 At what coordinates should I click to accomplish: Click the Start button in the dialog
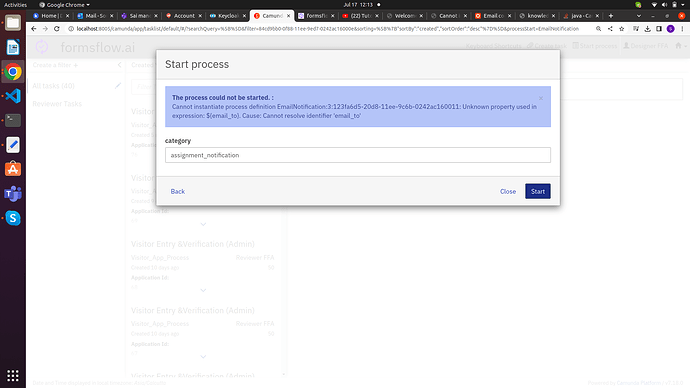click(x=537, y=191)
